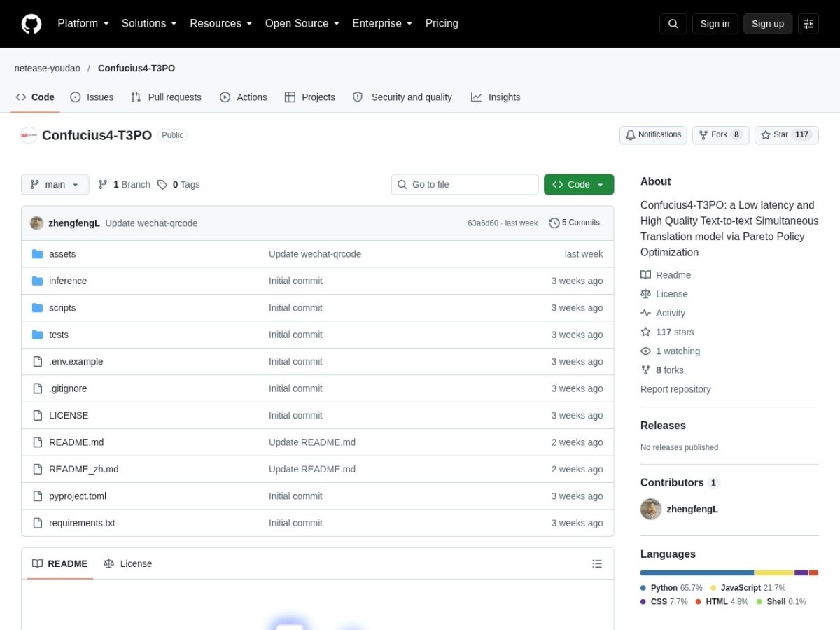Open the Pricing link
840x630 pixels.
pyautogui.click(x=442, y=24)
